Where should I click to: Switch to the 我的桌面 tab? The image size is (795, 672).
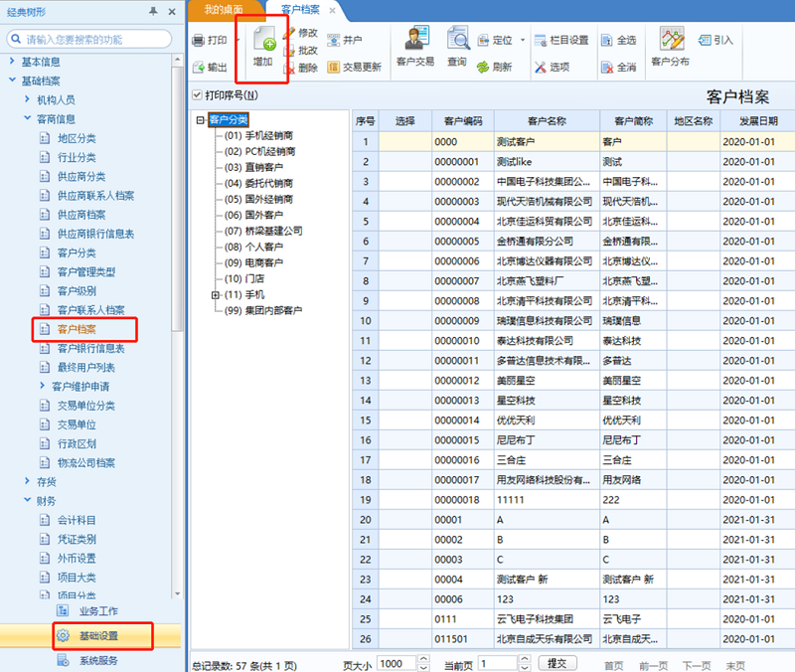[224, 10]
